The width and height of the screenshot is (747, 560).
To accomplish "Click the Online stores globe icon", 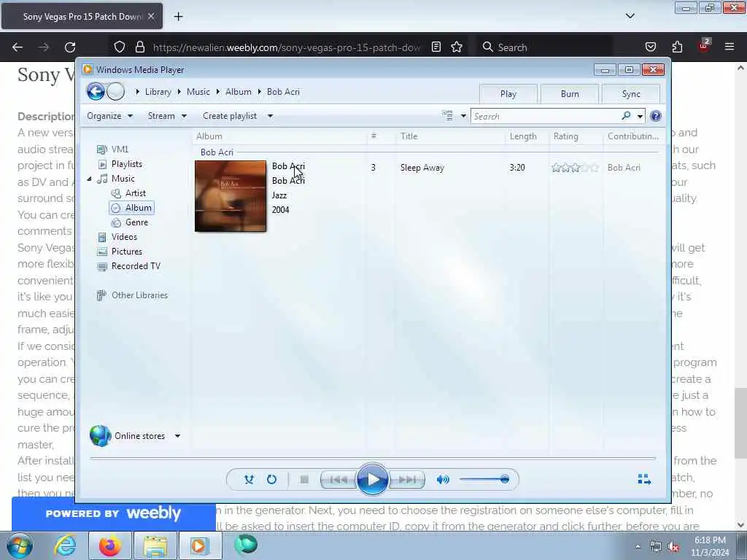I will click(100, 436).
